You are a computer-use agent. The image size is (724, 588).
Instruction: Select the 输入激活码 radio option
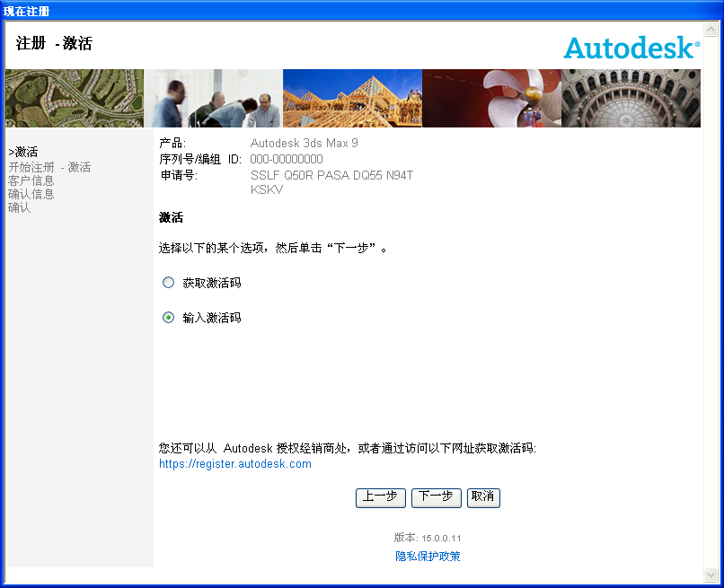169,318
